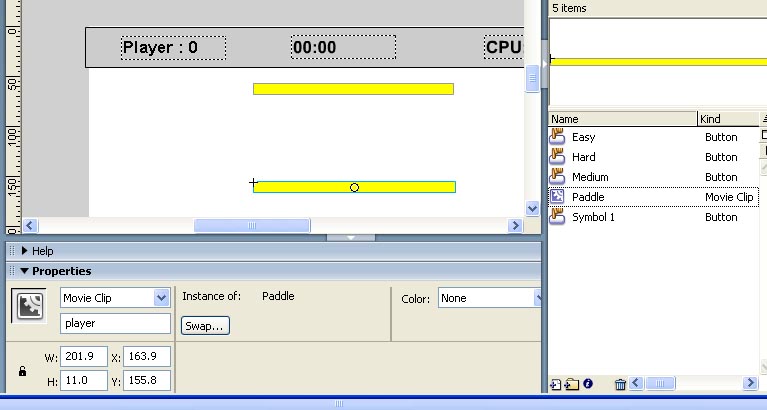Click stage horizontal scrollbar left arrow
767x410 pixels.
tap(30, 226)
